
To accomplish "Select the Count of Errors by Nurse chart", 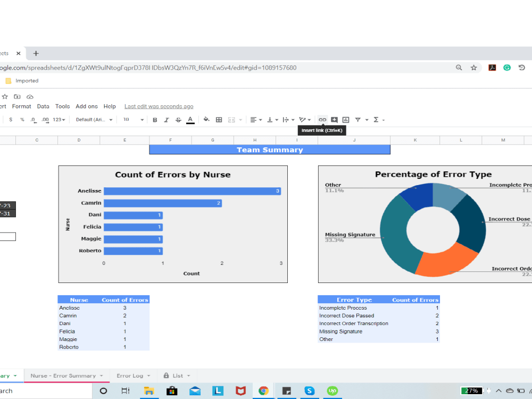I will click(x=173, y=225).
